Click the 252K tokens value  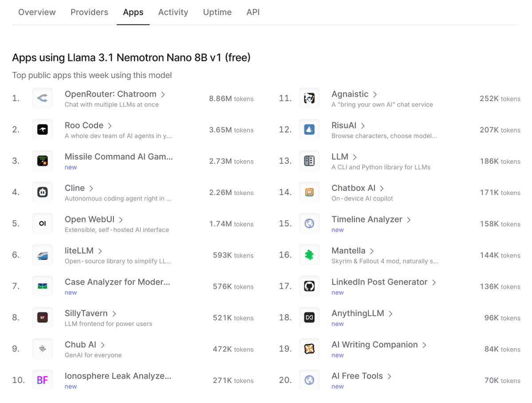click(500, 99)
